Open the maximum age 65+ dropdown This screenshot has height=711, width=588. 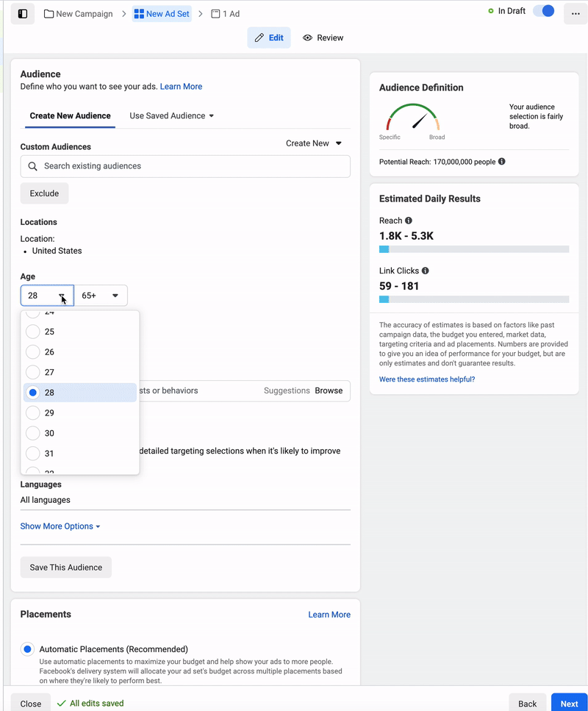[x=101, y=296]
